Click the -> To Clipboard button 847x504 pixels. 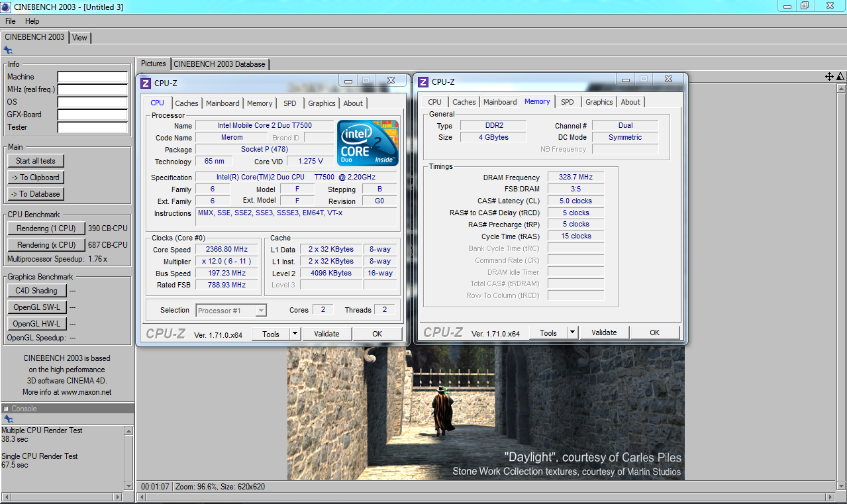click(36, 177)
